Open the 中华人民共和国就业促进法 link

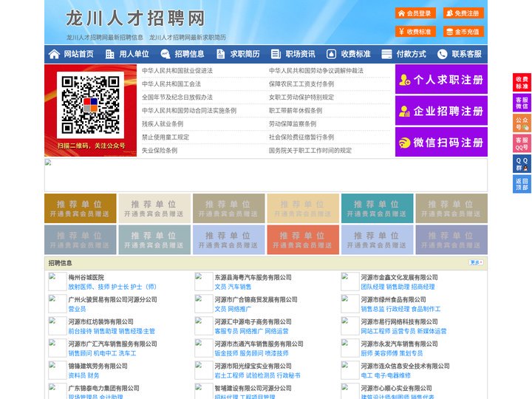[x=177, y=71]
